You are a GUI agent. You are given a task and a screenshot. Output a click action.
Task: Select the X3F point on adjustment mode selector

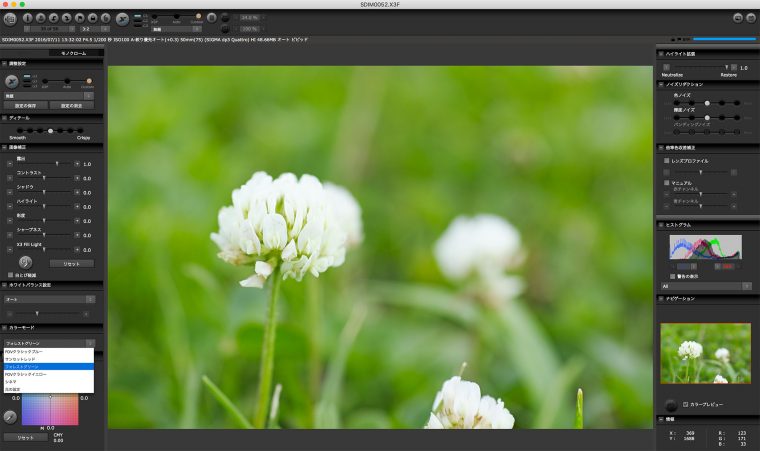tap(45, 81)
